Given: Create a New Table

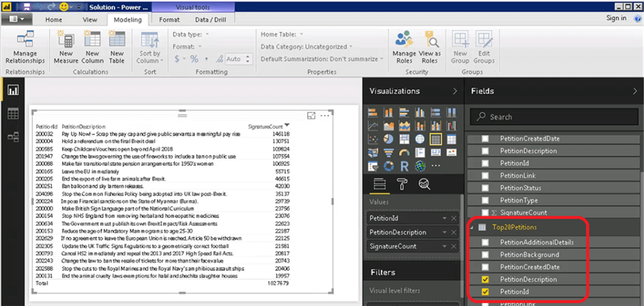Looking at the screenshot, I should click(117, 47).
